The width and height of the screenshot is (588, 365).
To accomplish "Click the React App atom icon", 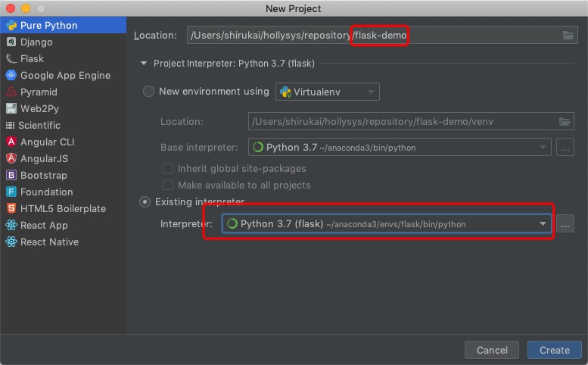I will 11,225.
